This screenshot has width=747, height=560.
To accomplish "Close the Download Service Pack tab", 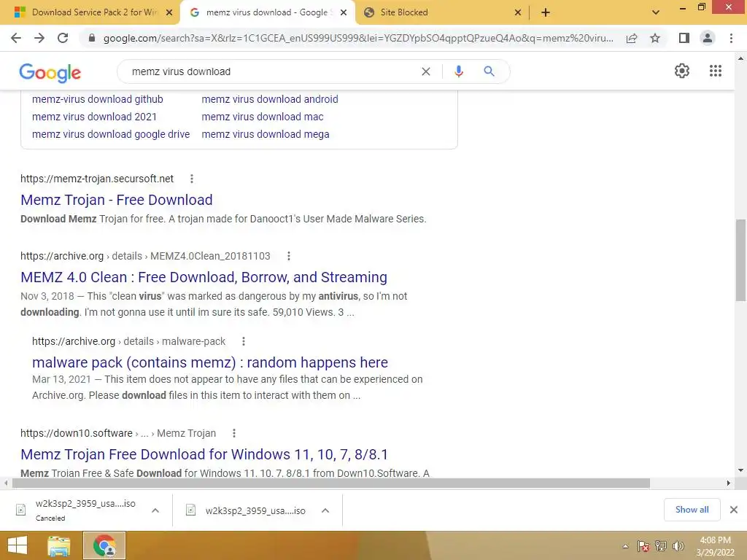I will (x=169, y=13).
